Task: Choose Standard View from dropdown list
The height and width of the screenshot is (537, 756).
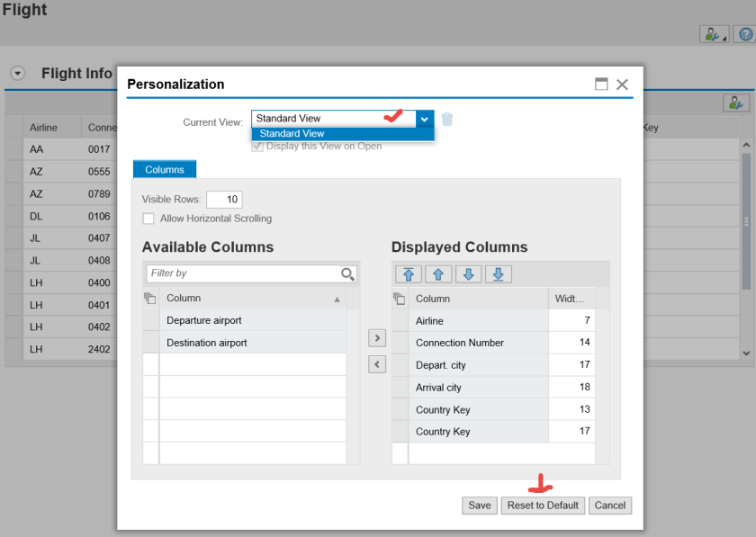Action: click(292, 134)
